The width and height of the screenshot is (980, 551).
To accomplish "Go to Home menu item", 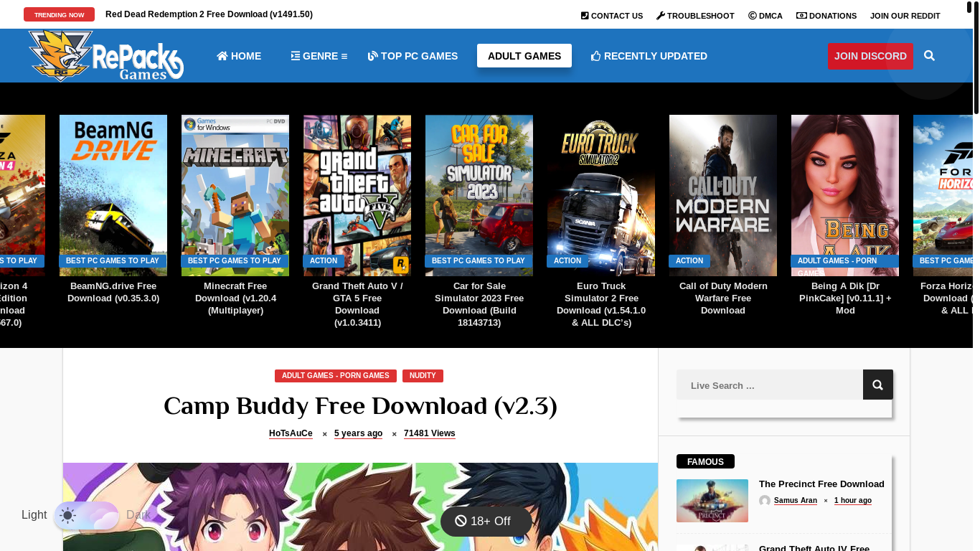I will pyautogui.click(x=239, y=56).
